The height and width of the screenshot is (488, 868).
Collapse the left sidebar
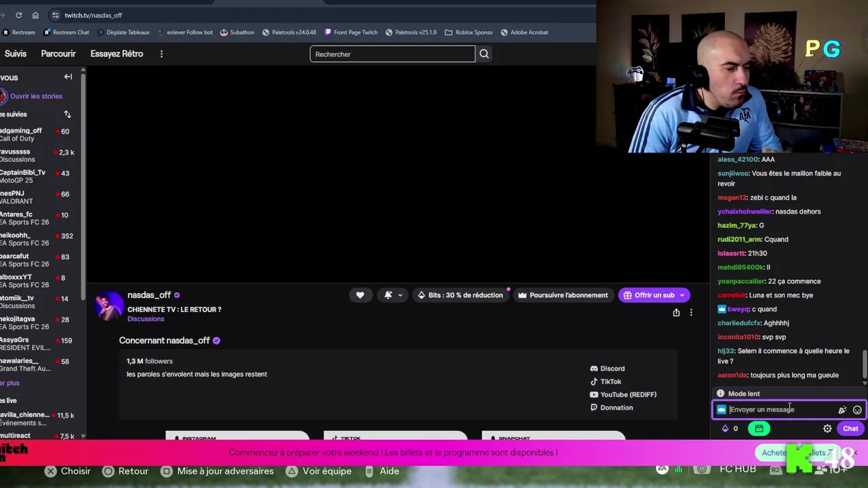click(68, 77)
